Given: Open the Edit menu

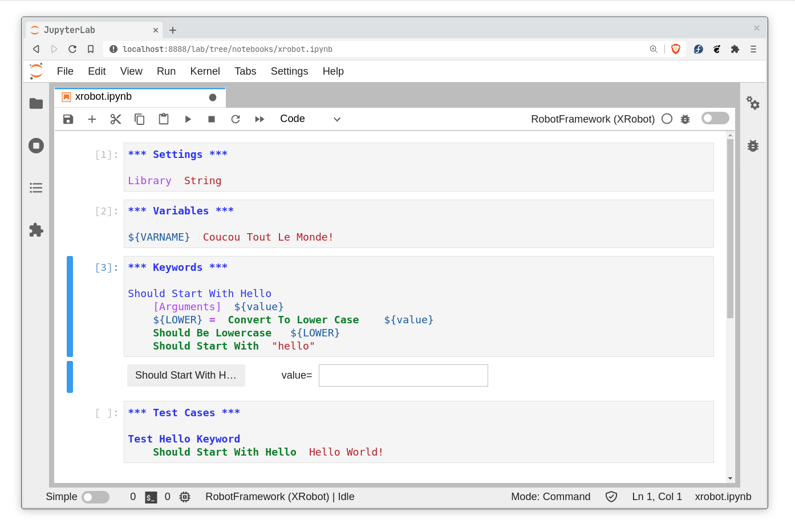Looking at the screenshot, I should [x=97, y=71].
